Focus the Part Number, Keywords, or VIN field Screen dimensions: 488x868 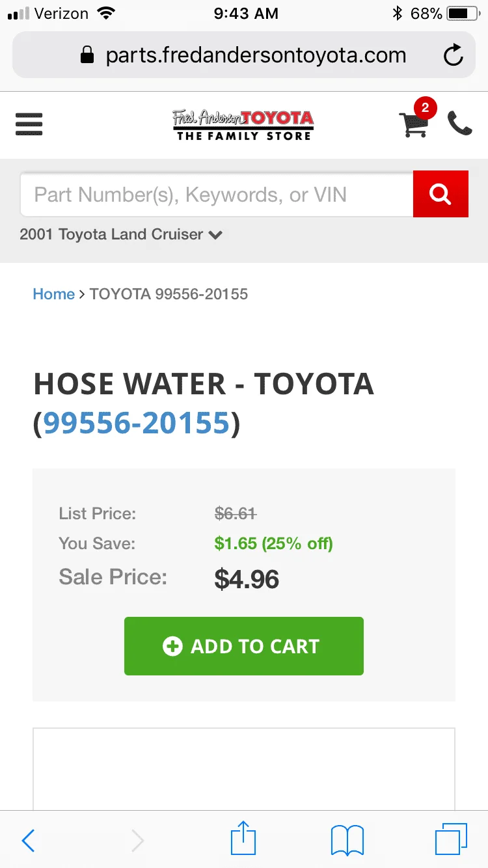click(217, 194)
